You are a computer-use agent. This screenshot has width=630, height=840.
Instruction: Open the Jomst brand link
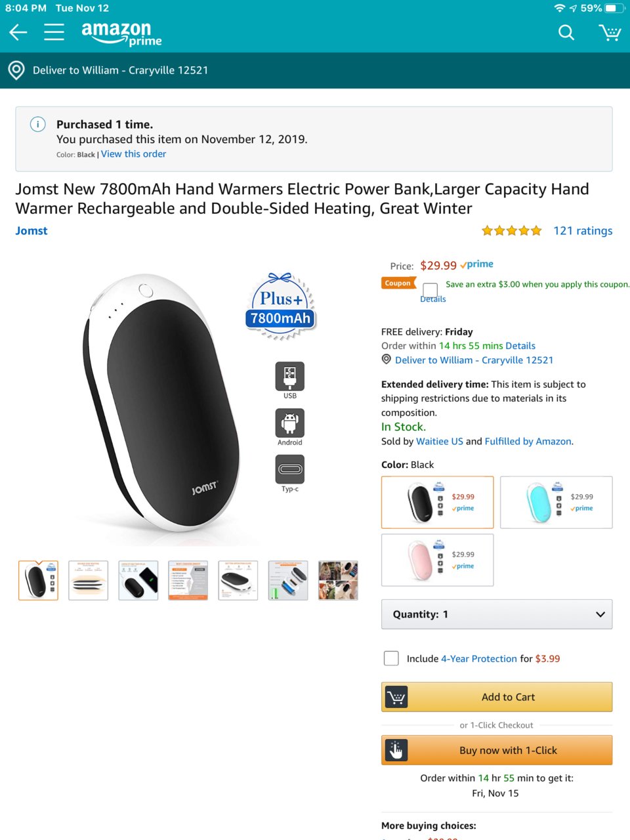coord(31,230)
